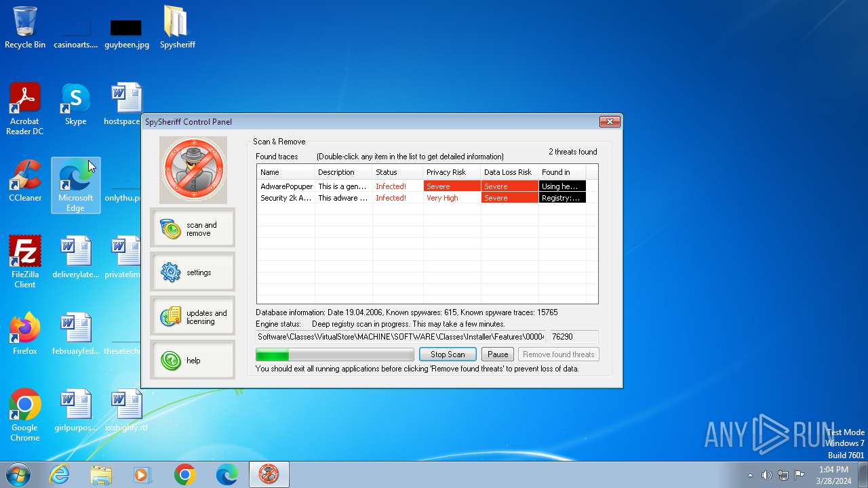Open Google Chrome from taskbar
Image resolution: width=868 pixels, height=488 pixels.
click(x=184, y=474)
